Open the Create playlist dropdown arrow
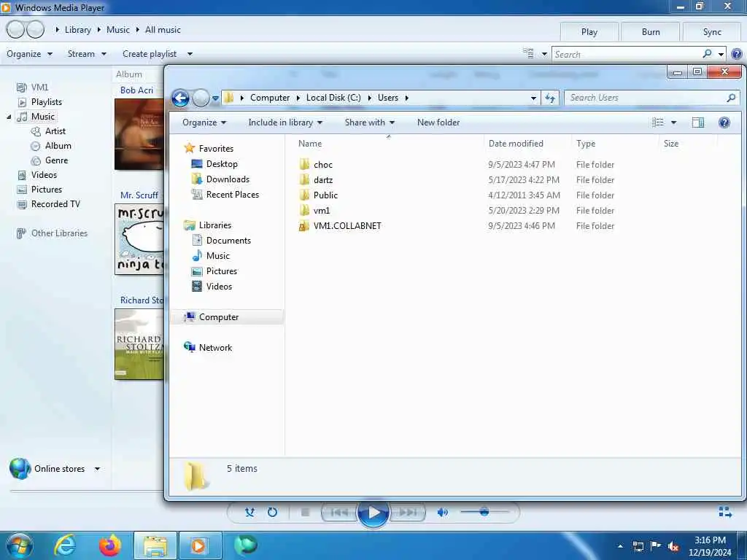 point(190,54)
